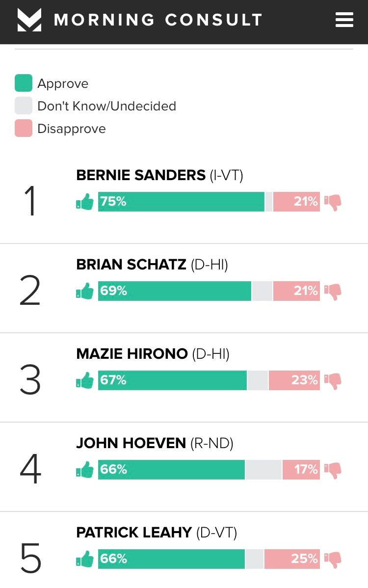Click Patrick Leahy's 66% approve bar

click(x=171, y=559)
